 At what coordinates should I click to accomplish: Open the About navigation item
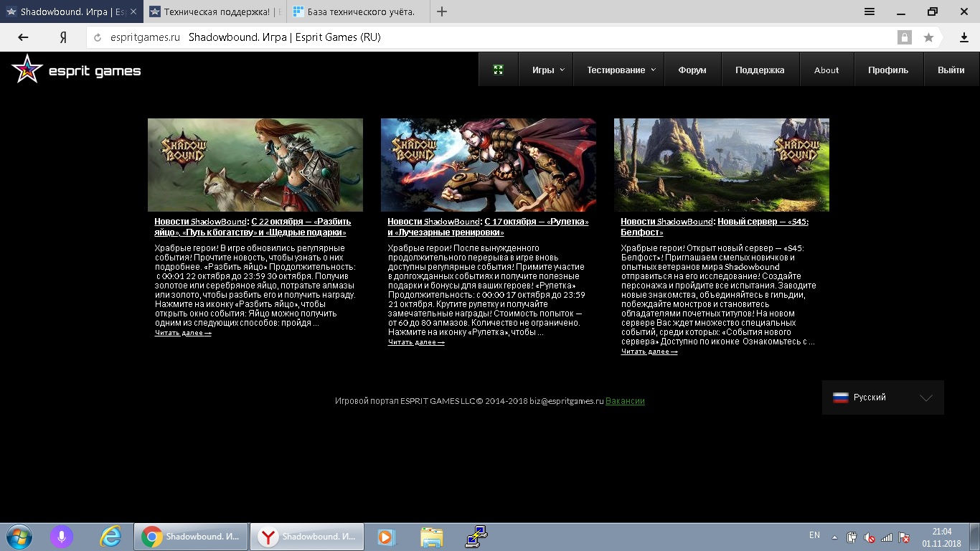pos(826,70)
